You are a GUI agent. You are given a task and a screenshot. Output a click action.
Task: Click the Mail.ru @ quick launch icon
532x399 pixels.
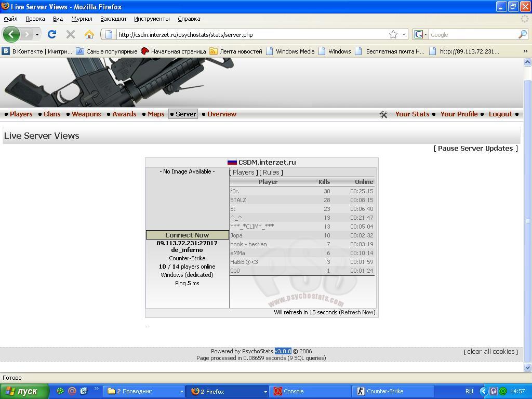click(x=72, y=391)
